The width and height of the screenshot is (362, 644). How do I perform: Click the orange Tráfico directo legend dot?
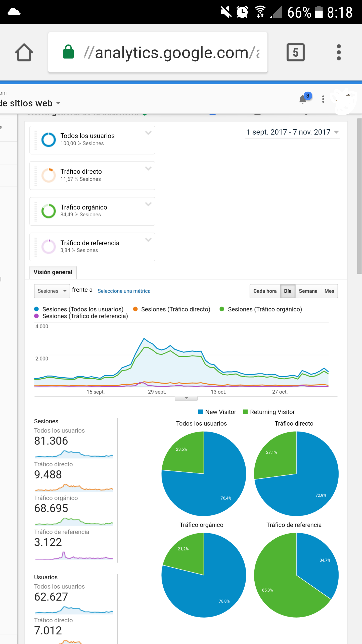pos(135,309)
